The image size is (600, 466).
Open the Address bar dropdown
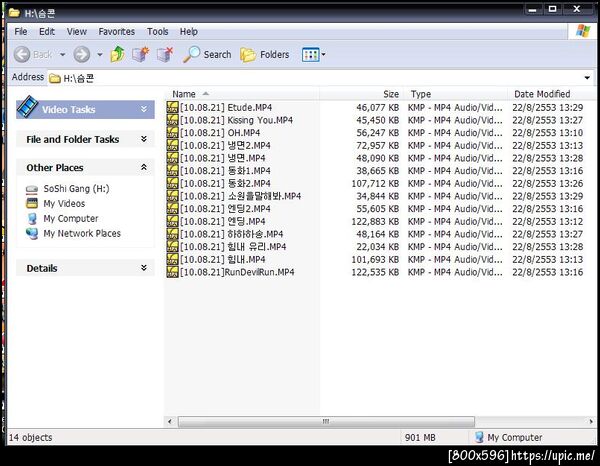coord(587,78)
